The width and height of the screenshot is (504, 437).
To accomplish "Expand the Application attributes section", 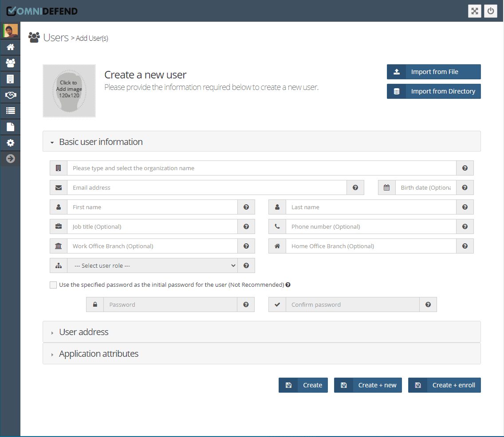I will coord(262,354).
